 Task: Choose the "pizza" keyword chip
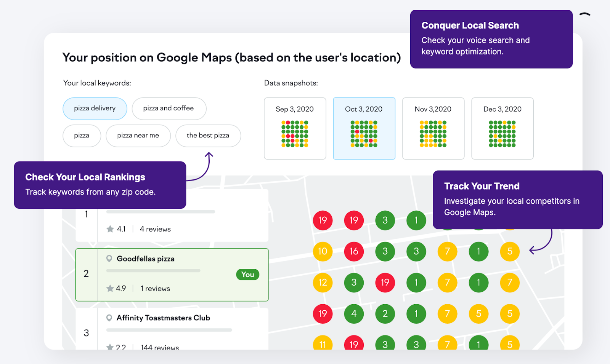[x=82, y=136]
